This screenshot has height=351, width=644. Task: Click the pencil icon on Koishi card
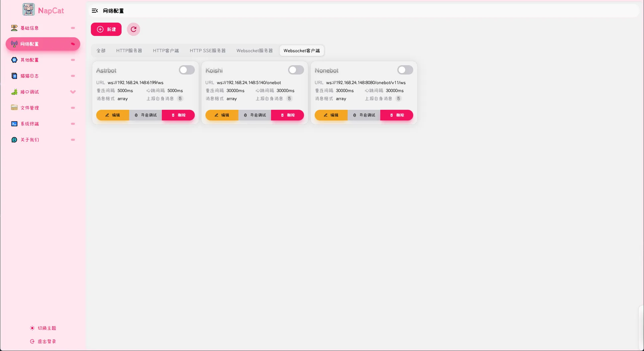pyautogui.click(x=216, y=115)
